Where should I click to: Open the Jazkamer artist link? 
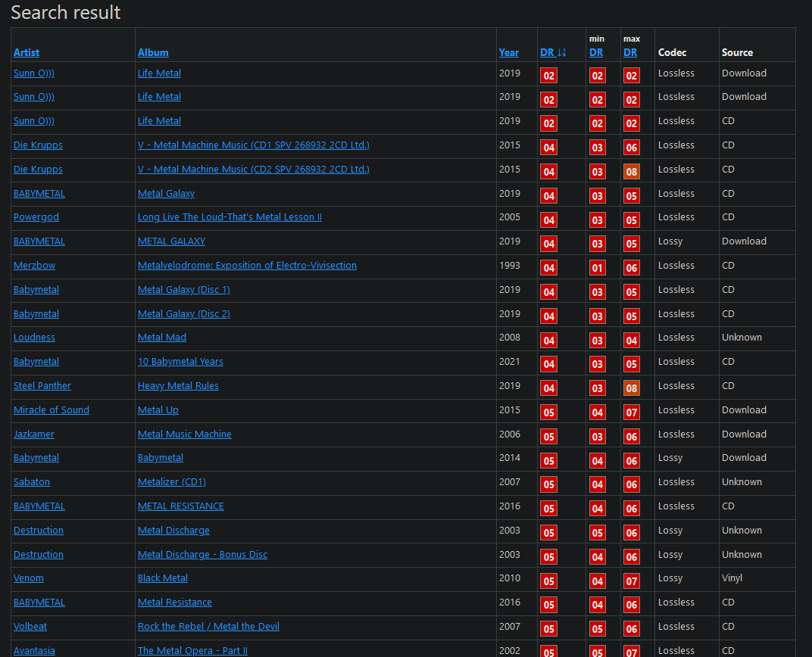pyautogui.click(x=33, y=434)
